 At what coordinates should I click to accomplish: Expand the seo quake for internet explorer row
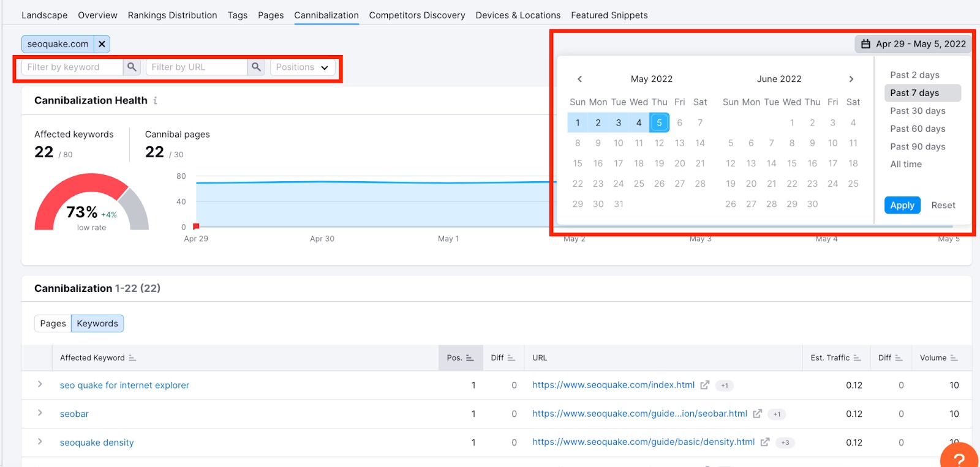coord(40,384)
